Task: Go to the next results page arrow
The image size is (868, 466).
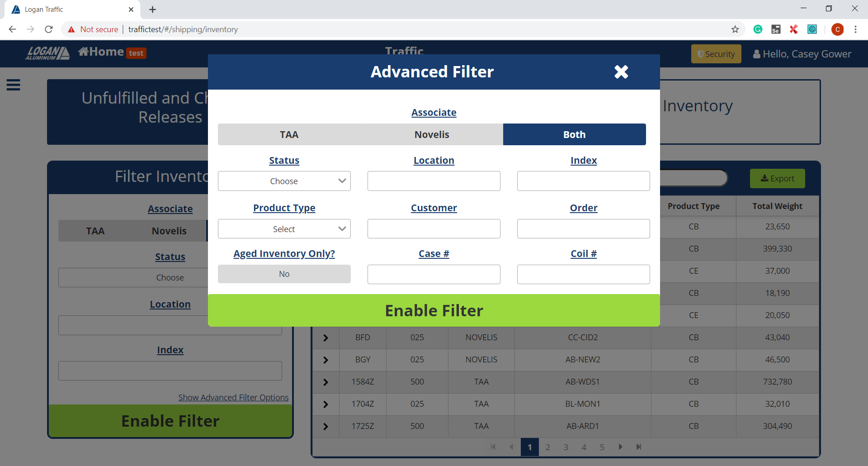Action: pos(620,447)
